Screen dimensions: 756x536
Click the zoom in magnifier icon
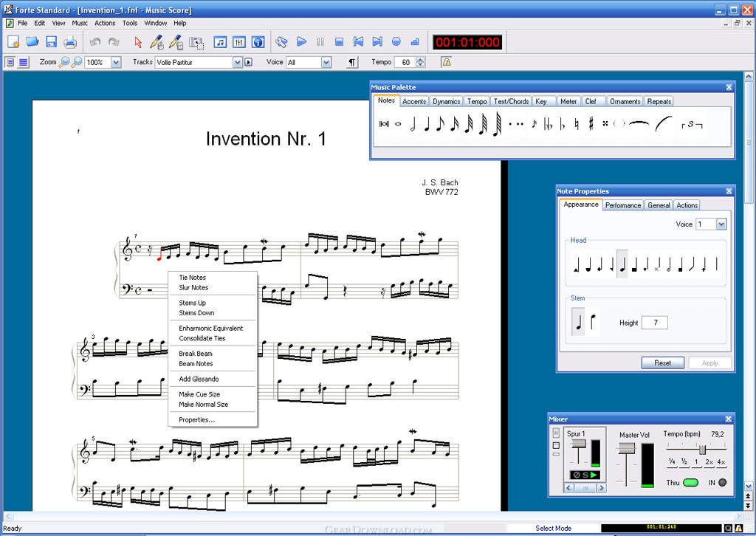pos(76,62)
